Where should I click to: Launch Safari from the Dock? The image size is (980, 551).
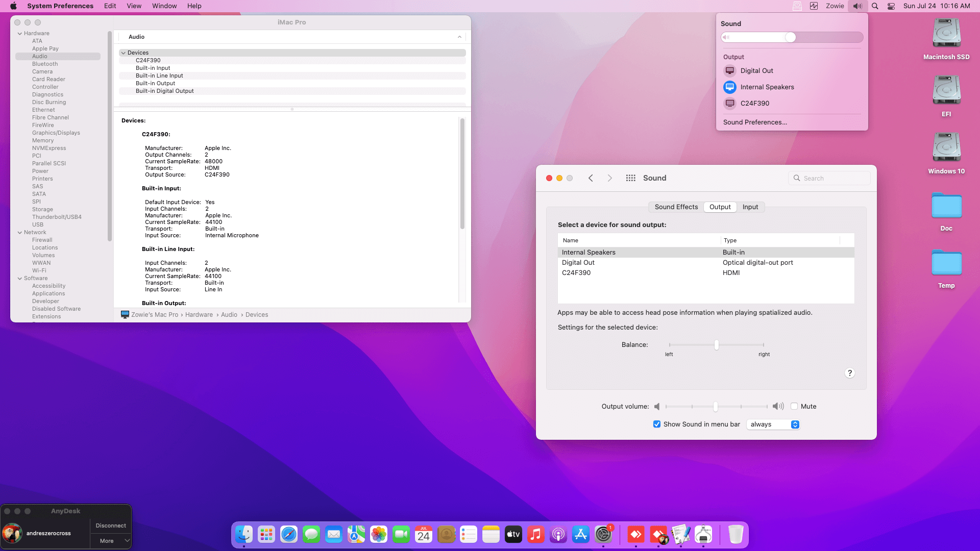pos(289,534)
